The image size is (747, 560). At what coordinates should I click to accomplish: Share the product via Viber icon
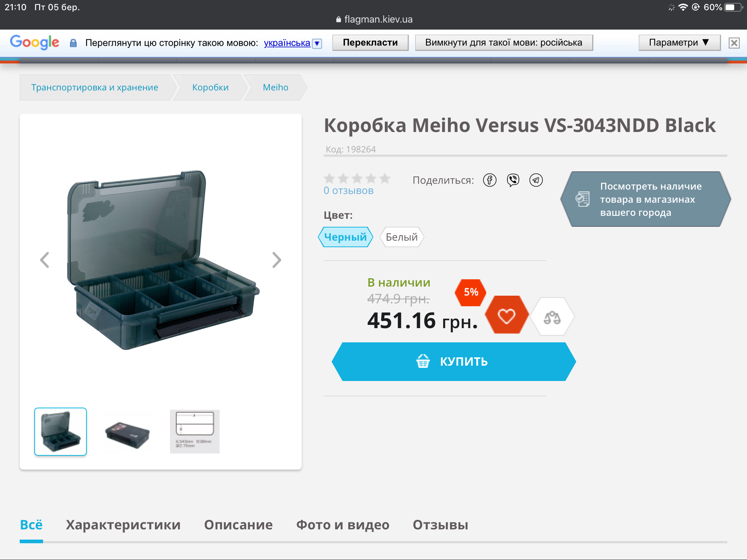[513, 180]
